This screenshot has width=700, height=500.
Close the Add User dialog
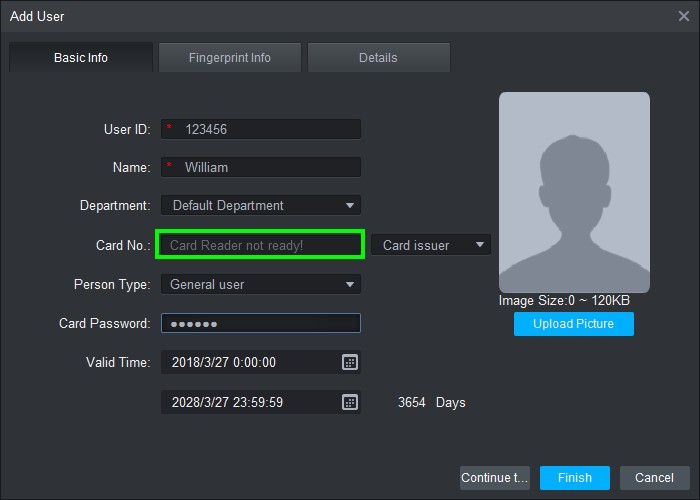click(x=684, y=16)
